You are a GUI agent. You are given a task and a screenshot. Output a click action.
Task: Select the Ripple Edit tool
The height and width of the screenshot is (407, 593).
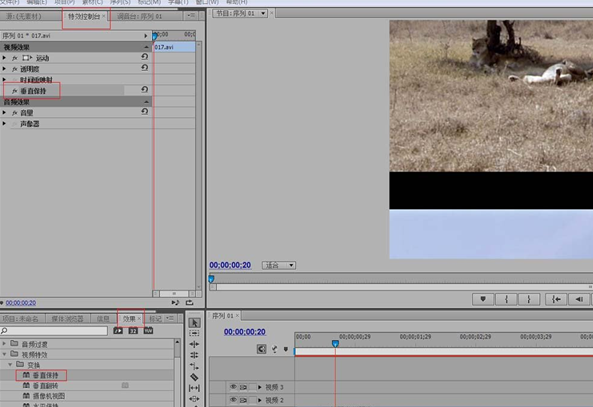pyautogui.click(x=194, y=344)
